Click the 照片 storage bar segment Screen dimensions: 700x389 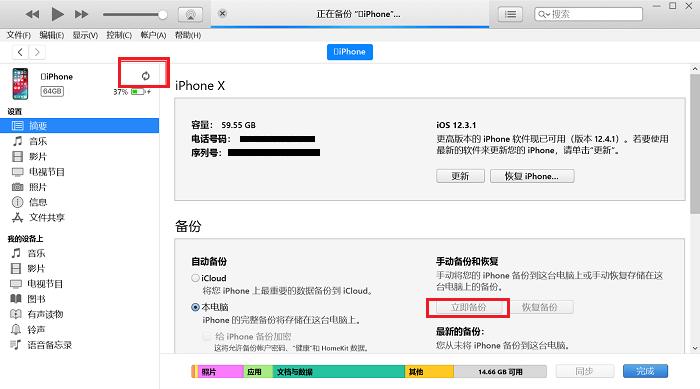click(221, 372)
